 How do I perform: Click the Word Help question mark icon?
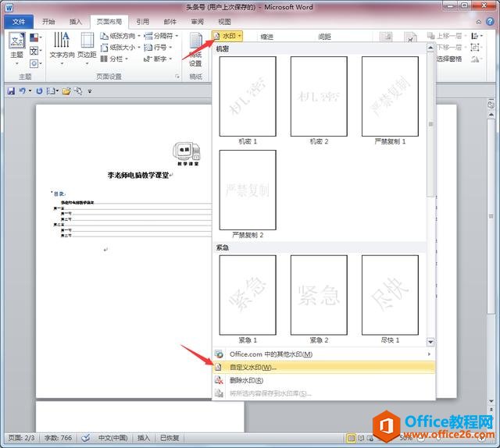click(x=490, y=22)
